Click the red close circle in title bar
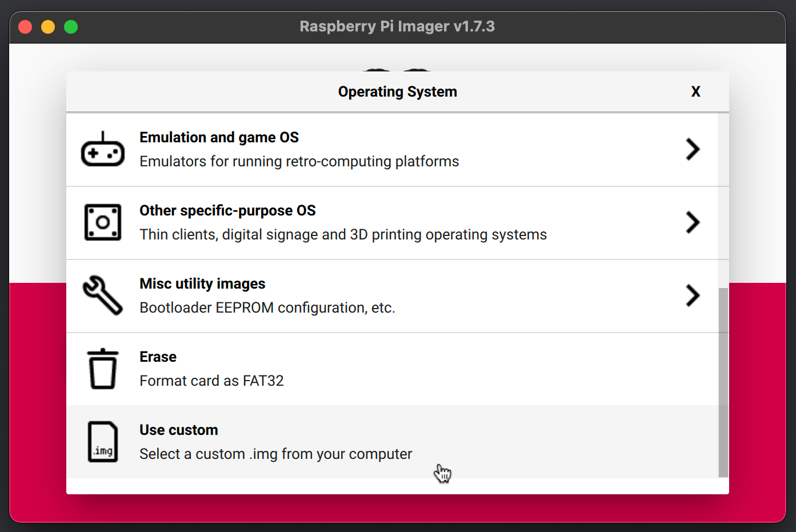The image size is (796, 532). pyautogui.click(x=25, y=26)
